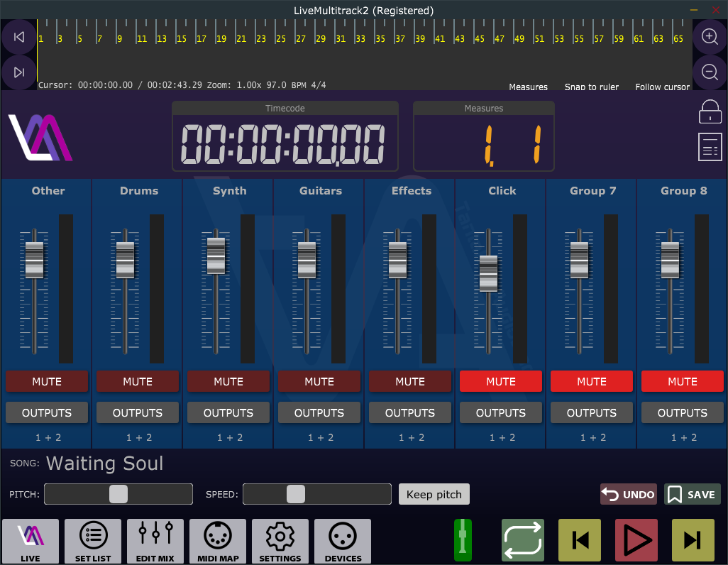Unmute the Click group
Image resolution: width=728 pixels, height=565 pixels.
click(x=501, y=381)
